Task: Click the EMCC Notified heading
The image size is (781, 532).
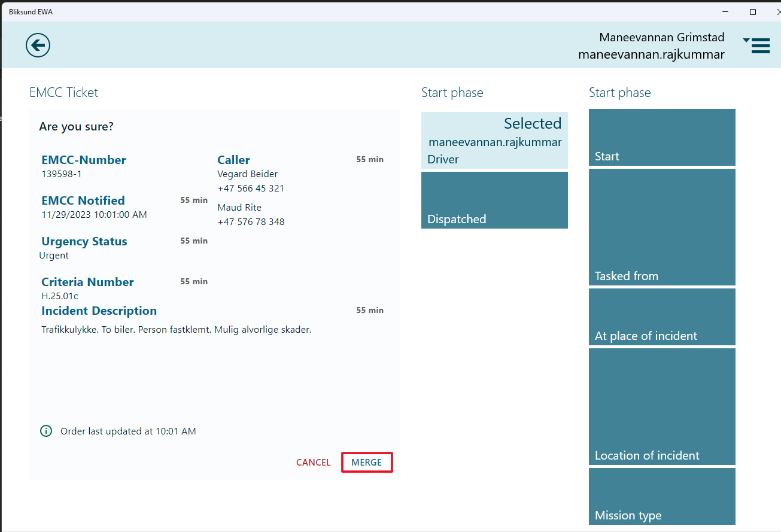Action: tap(83, 200)
